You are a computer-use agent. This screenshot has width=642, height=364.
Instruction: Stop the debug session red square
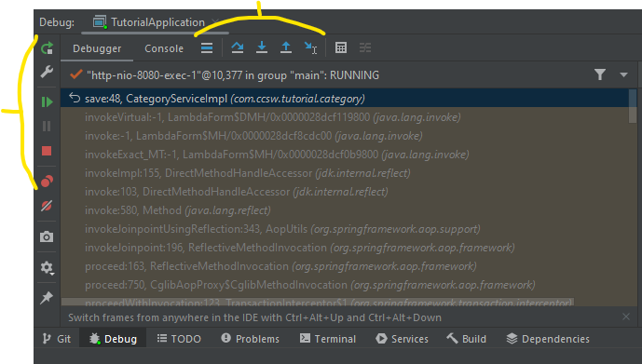47,152
